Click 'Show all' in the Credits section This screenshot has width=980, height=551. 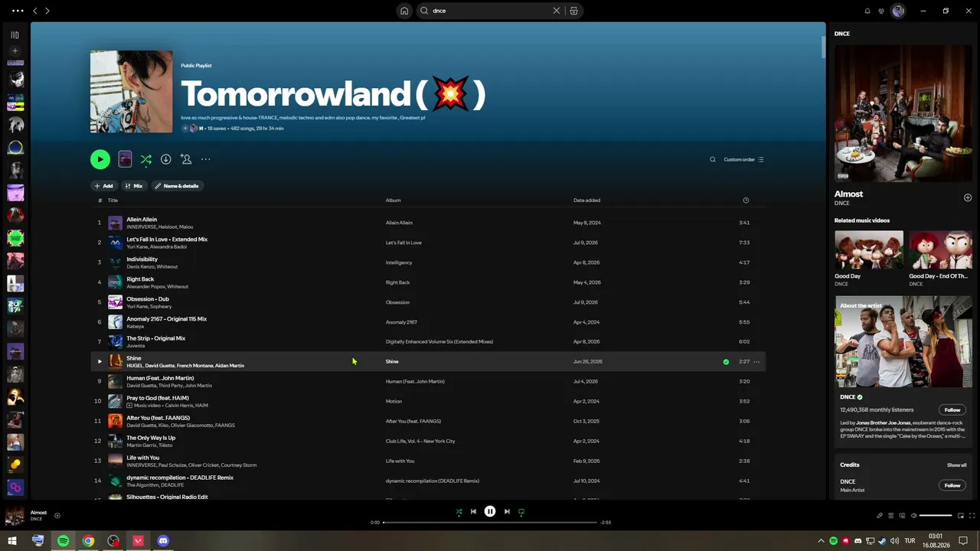pyautogui.click(x=956, y=465)
